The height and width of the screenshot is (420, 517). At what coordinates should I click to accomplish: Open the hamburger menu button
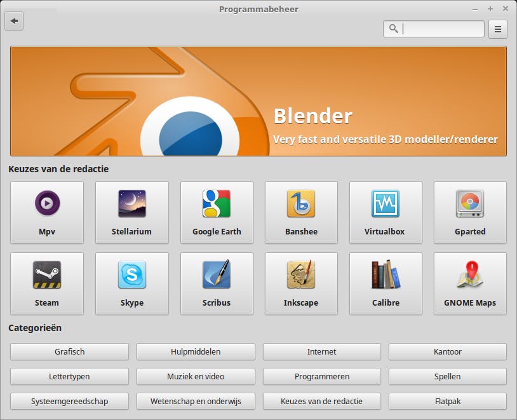point(497,29)
